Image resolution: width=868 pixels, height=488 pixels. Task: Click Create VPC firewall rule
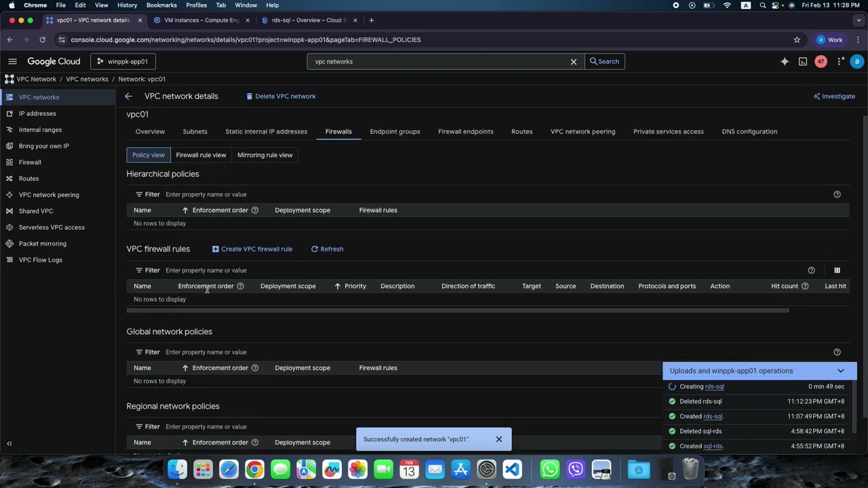tap(252, 249)
